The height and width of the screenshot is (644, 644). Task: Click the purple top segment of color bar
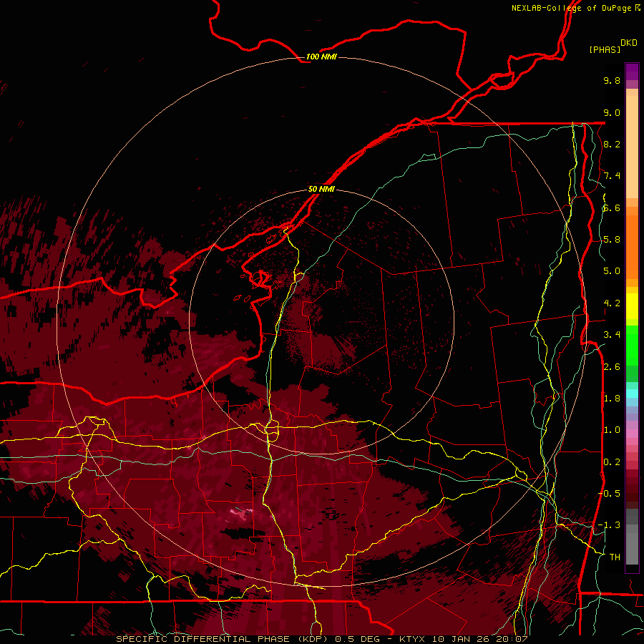pos(632,72)
